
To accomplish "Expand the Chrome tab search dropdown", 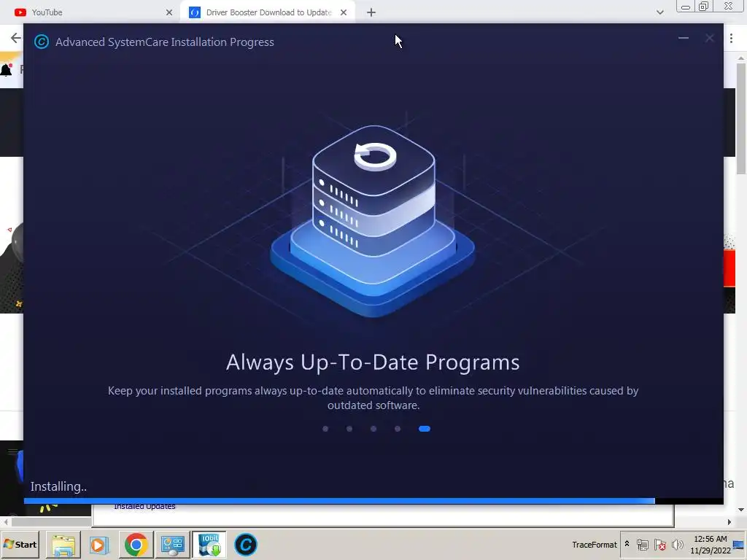I will 659,12.
